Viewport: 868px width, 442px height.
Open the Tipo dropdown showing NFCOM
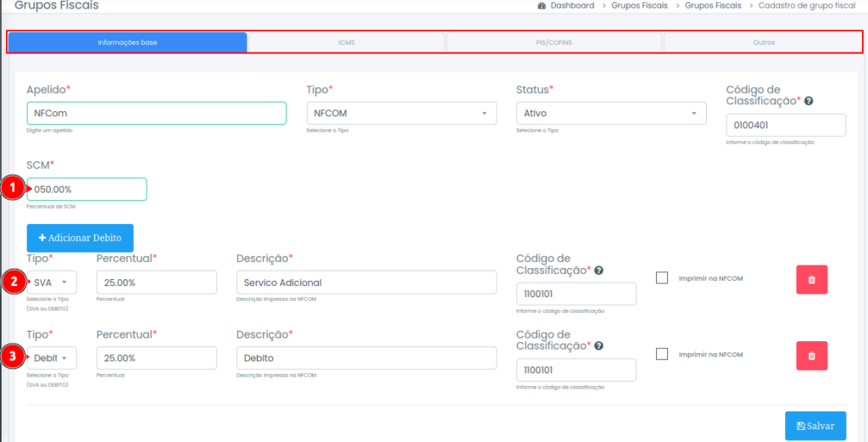(x=401, y=113)
